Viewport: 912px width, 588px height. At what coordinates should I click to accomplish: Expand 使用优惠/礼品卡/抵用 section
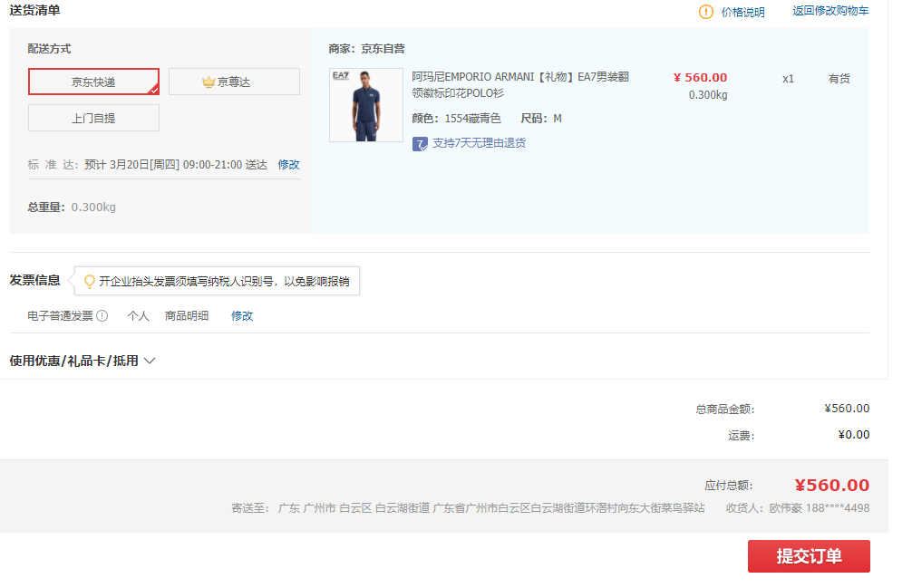(74, 361)
